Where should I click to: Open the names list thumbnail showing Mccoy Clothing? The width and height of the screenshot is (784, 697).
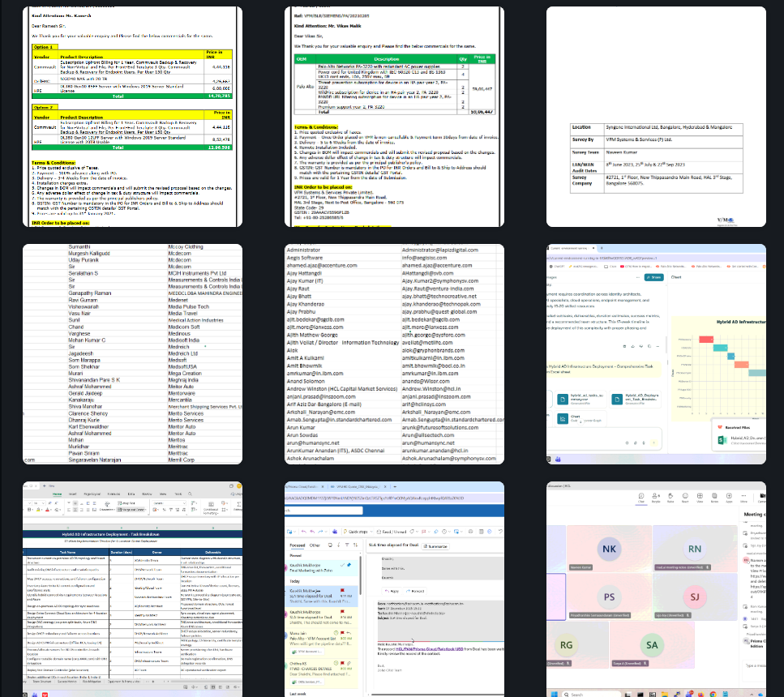(132, 354)
